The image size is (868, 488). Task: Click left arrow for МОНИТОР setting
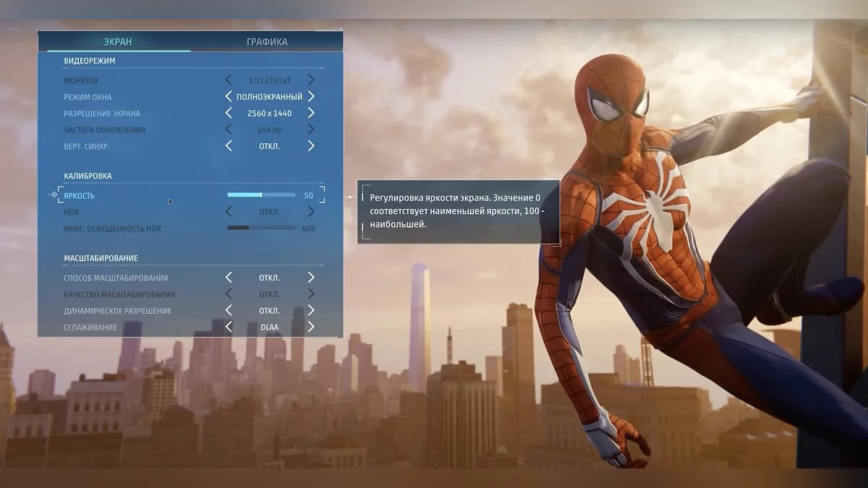pyautogui.click(x=229, y=80)
